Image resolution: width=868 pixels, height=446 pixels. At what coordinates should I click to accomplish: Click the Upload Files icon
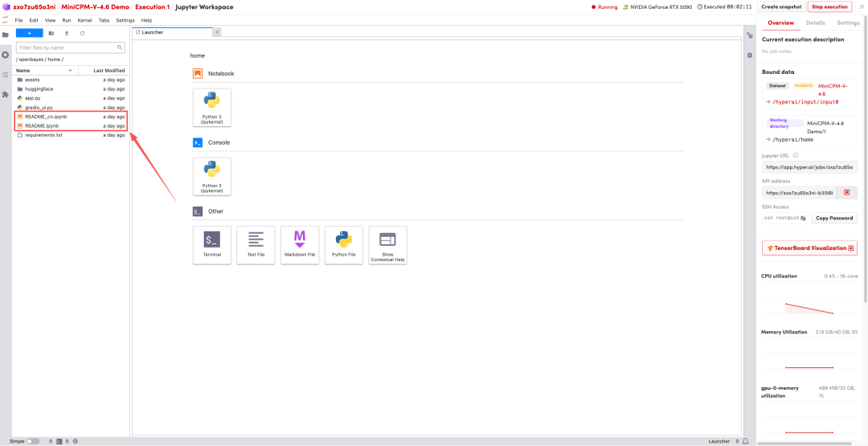(x=67, y=33)
